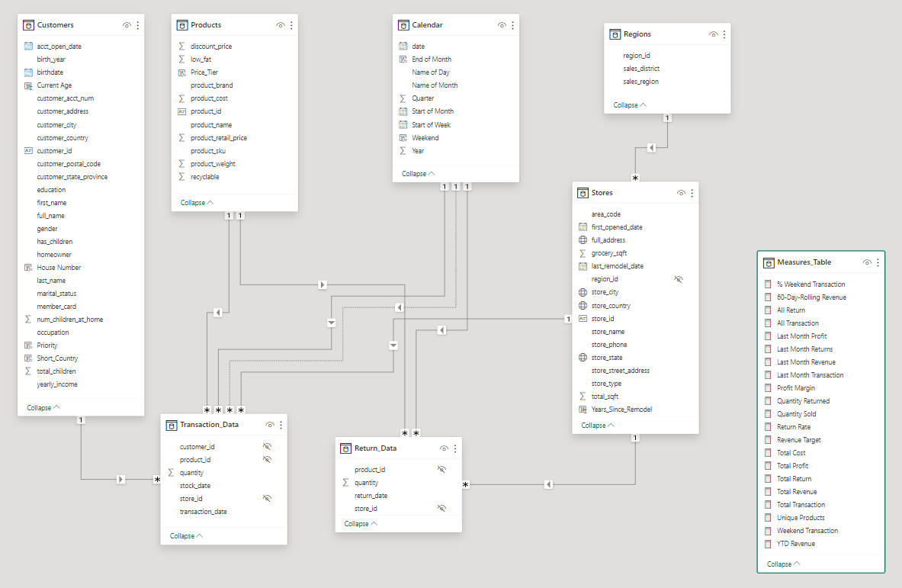Collapse the Transaction_Data table card
This screenshot has height=588, width=902.
(x=186, y=536)
